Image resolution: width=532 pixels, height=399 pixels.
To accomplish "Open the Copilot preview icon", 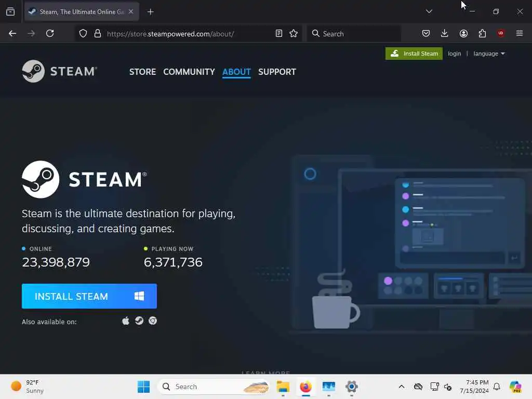I will click(515, 387).
